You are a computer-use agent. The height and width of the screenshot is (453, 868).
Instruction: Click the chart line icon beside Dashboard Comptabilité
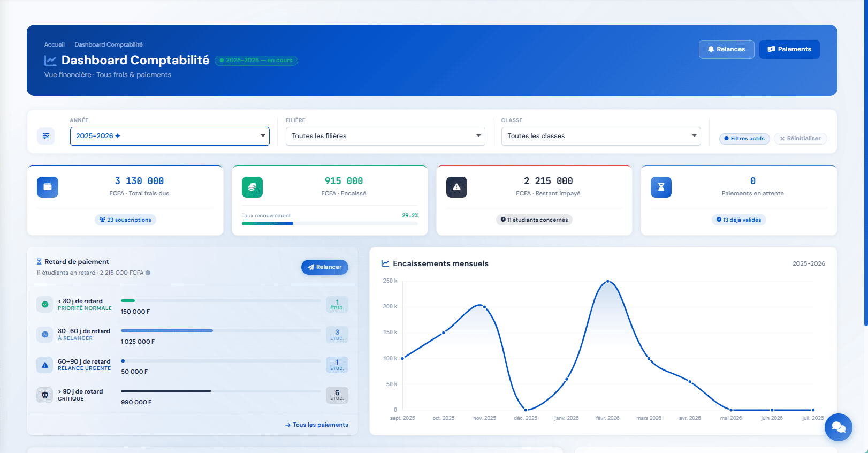click(50, 61)
